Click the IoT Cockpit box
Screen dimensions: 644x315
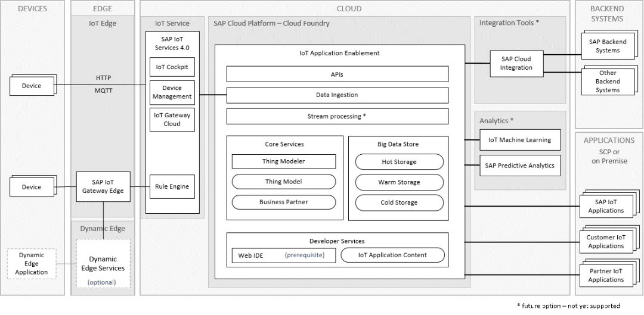172,67
